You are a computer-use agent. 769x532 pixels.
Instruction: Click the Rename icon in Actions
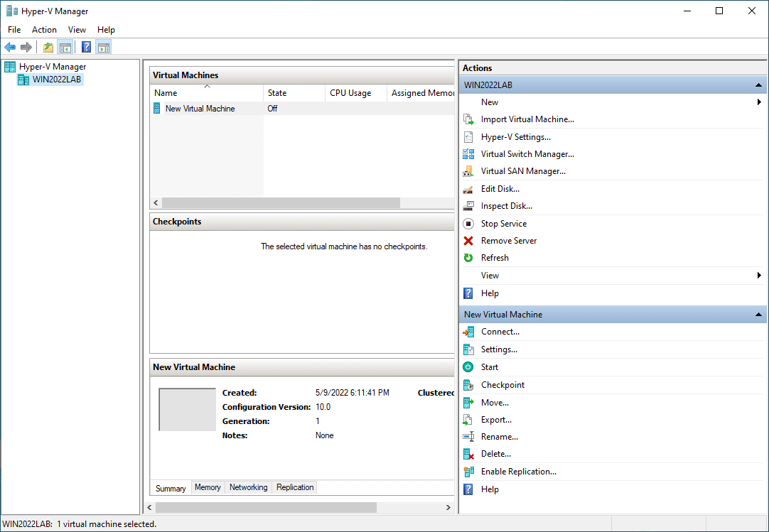tap(468, 437)
